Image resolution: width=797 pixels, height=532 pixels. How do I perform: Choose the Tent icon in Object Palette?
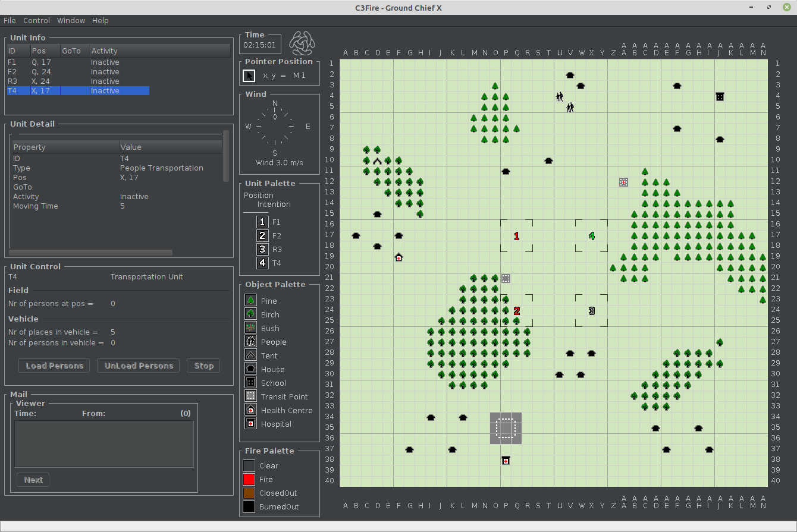point(250,355)
